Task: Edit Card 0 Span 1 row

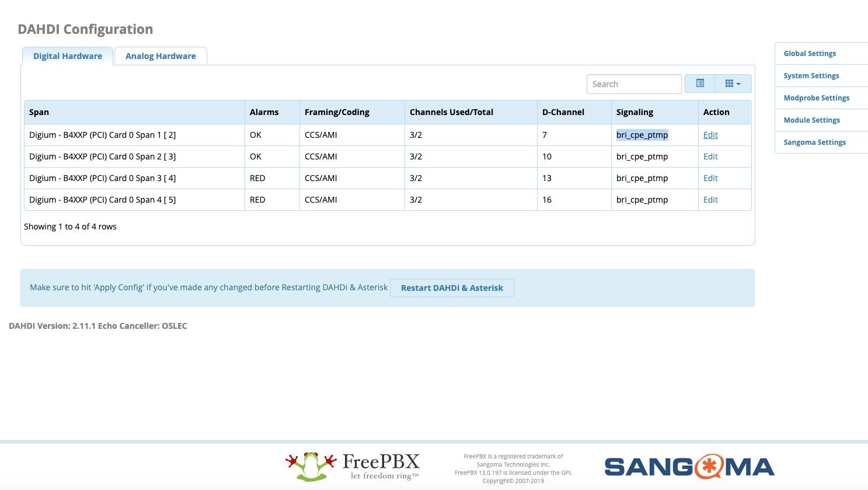Action: coord(710,135)
